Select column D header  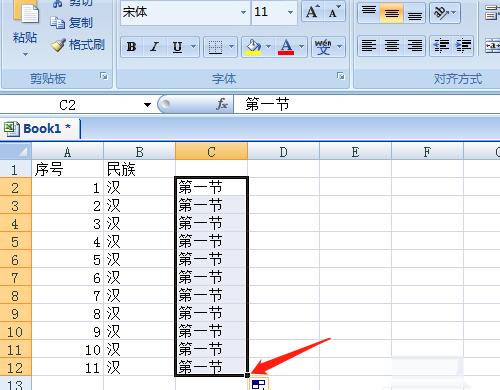click(x=283, y=152)
